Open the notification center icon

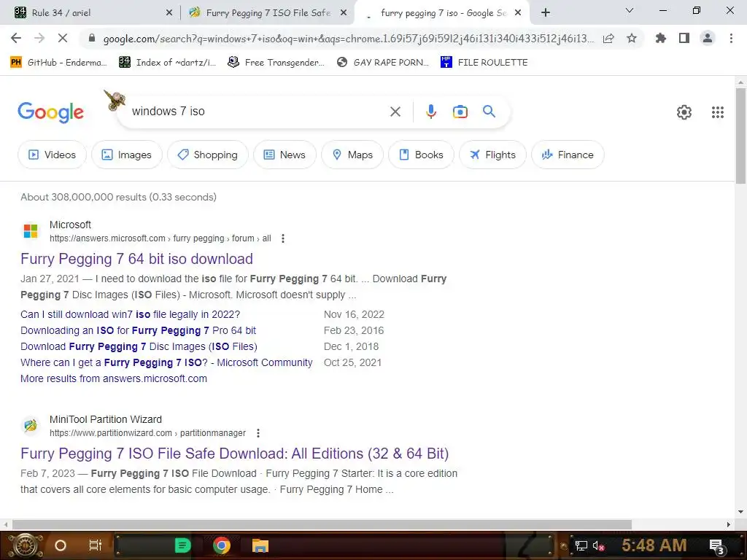click(x=716, y=546)
